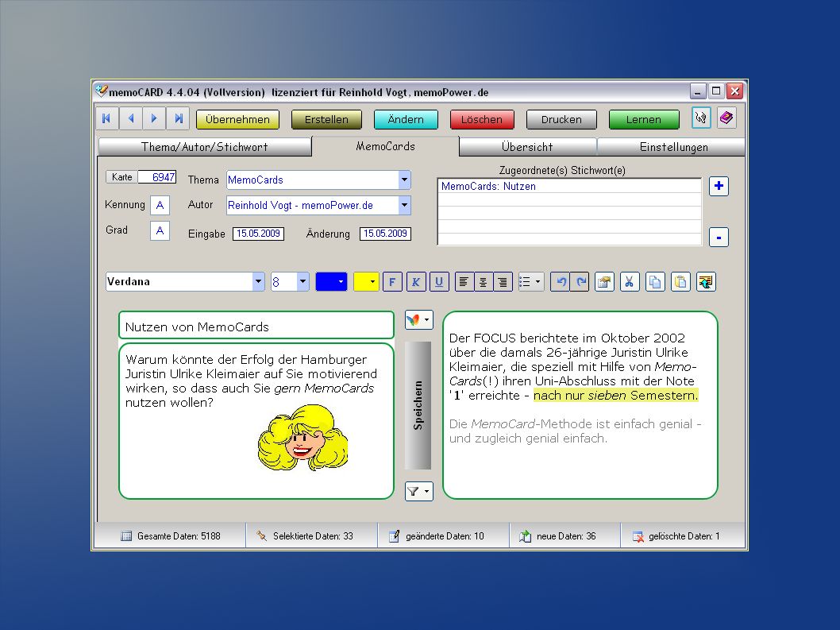840x630 pixels.
Task: Jump to the last card record
Action: 178,118
